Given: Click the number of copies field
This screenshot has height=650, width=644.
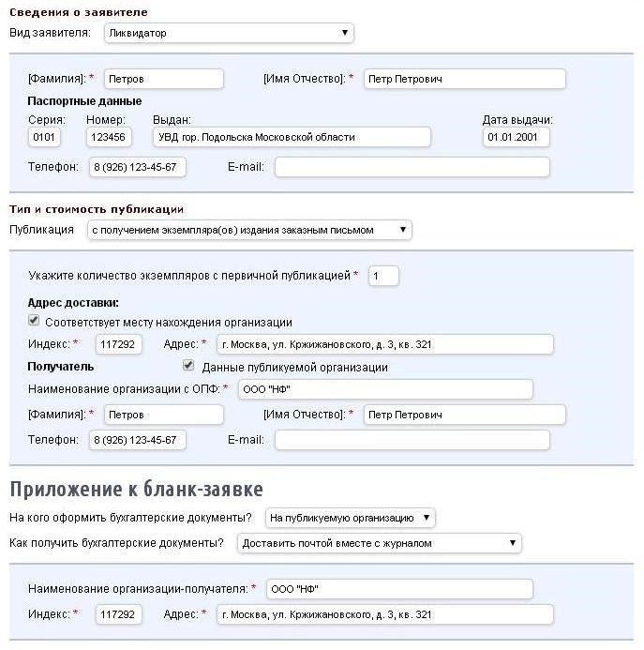Looking at the screenshot, I should 382,276.
